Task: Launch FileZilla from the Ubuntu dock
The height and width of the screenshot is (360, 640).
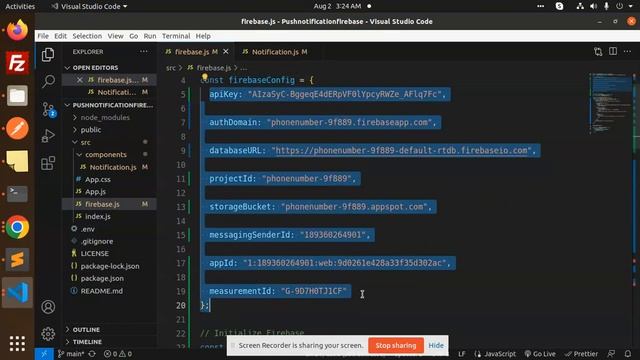Action: [17, 63]
